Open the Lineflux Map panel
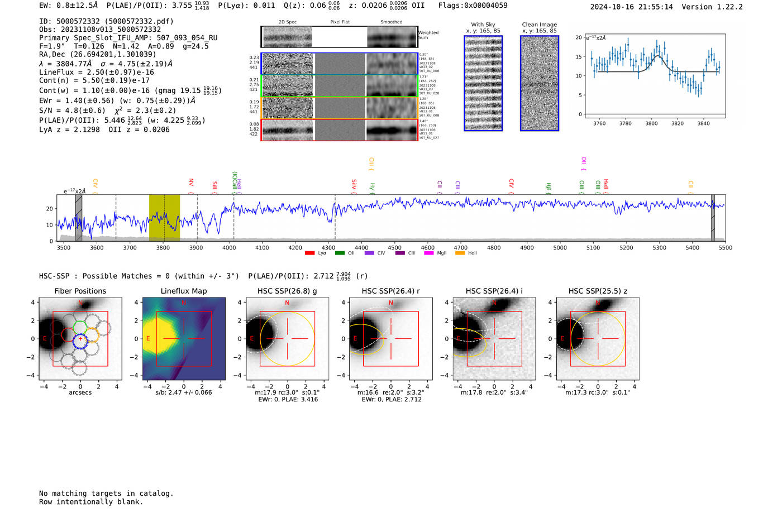The height and width of the screenshot is (532, 782). [x=184, y=339]
